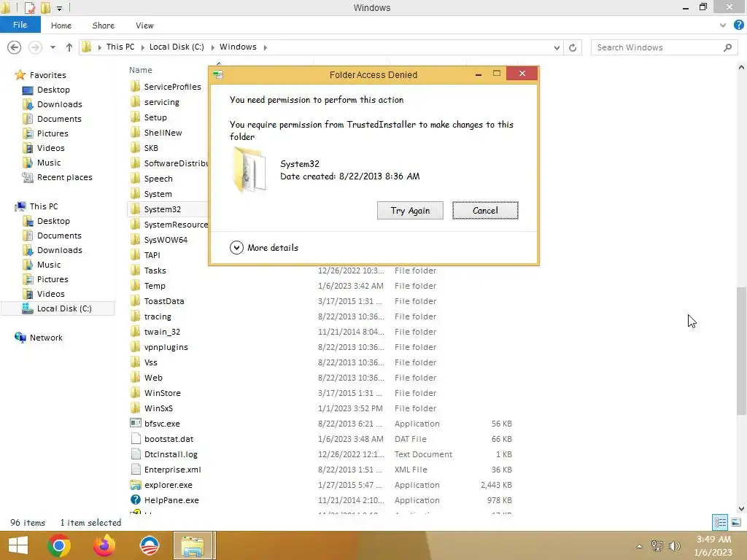Launch Firefox from the taskbar
This screenshot has height=560, width=747.
point(104,545)
